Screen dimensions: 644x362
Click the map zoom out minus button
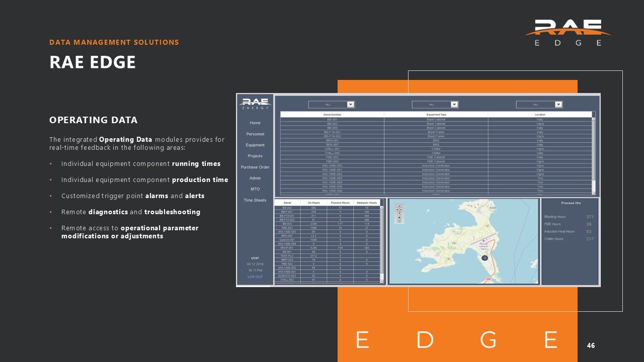click(x=399, y=221)
